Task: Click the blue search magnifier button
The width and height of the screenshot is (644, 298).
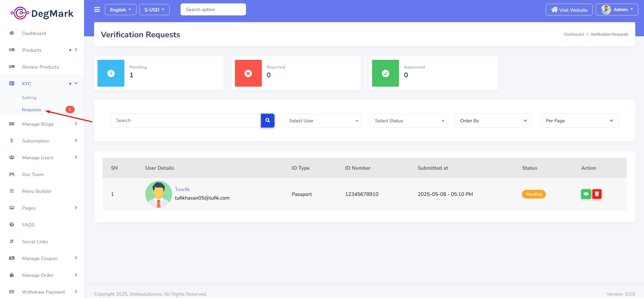Action: coord(268,120)
